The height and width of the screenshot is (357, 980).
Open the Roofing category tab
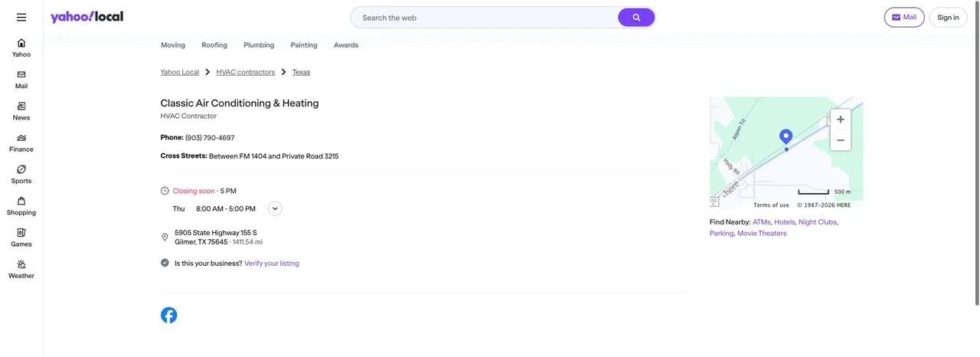pos(214,45)
